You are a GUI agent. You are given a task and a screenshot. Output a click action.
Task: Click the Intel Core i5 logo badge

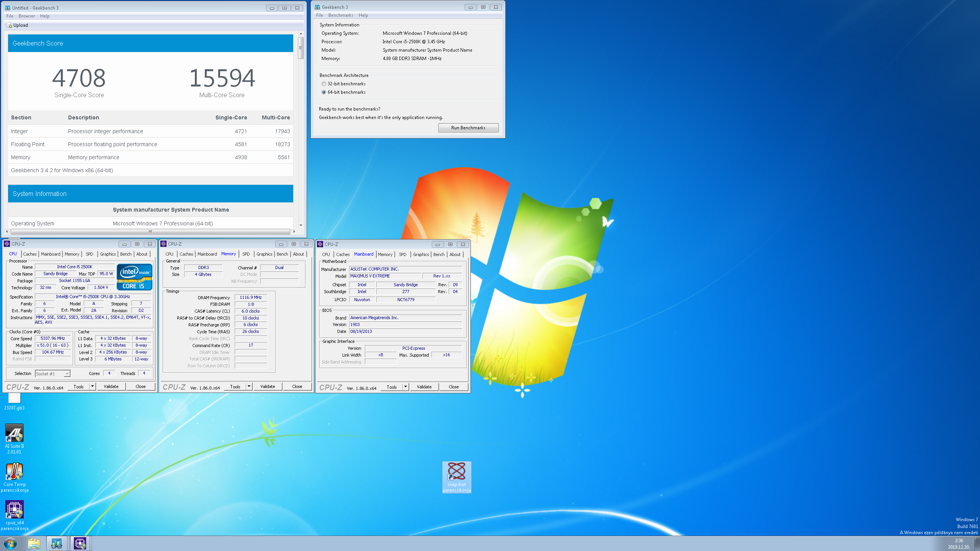(x=134, y=277)
